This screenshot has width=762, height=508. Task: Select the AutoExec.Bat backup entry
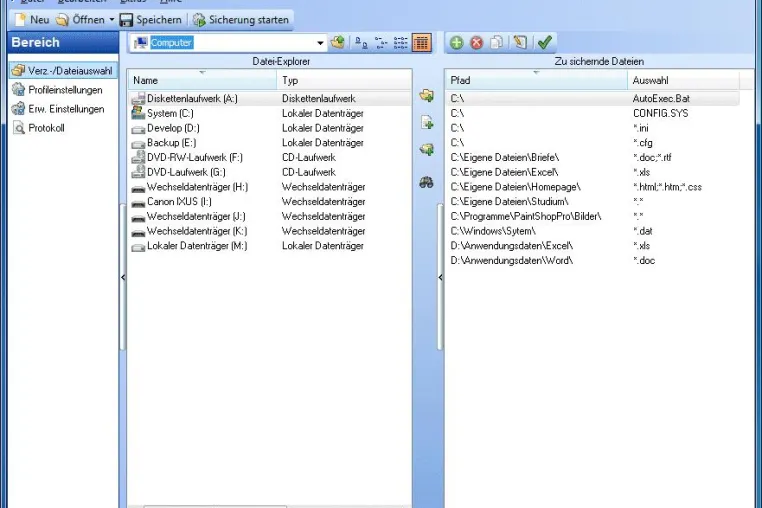coord(593,99)
